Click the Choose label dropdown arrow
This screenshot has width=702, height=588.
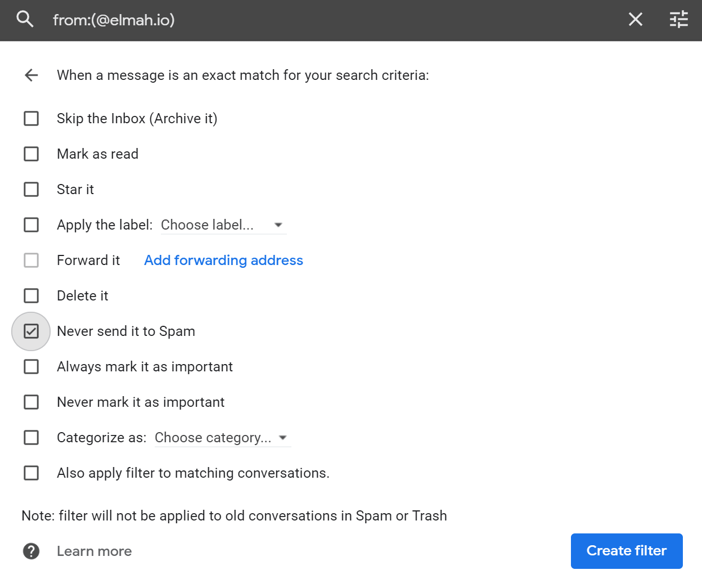(278, 225)
